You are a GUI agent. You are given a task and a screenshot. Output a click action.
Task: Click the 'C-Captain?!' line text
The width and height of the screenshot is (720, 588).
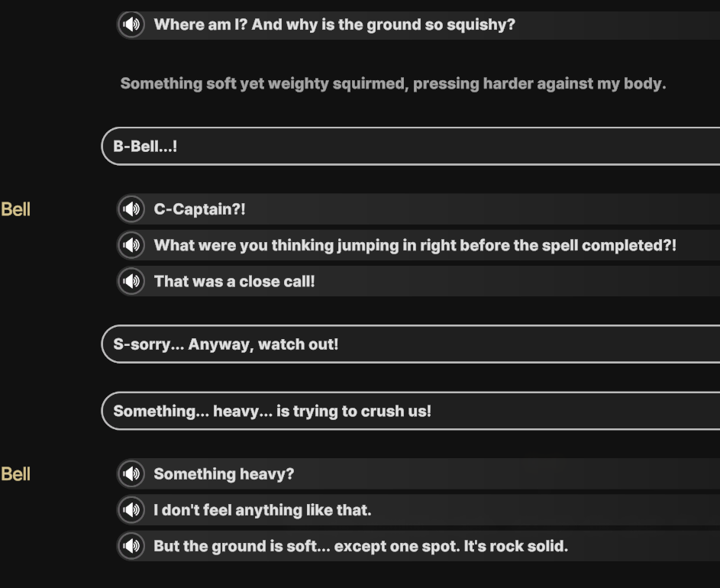pos(200,209)
